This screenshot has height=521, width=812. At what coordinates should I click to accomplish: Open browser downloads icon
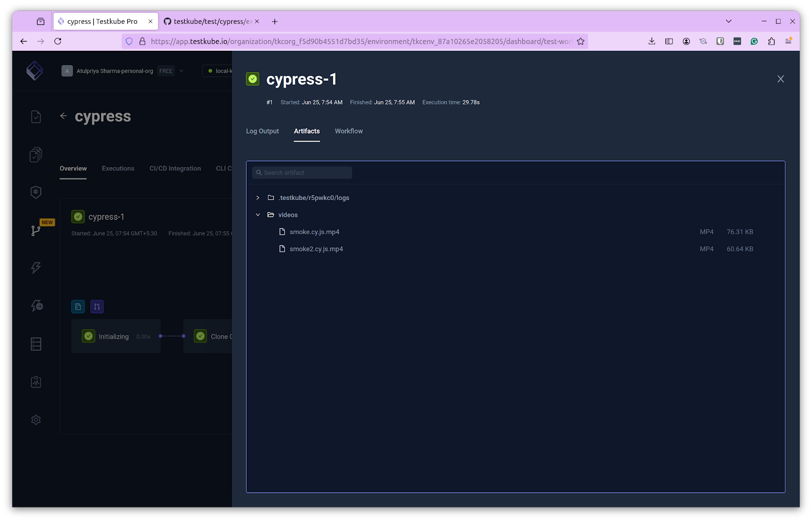click(x=652, y=41)
